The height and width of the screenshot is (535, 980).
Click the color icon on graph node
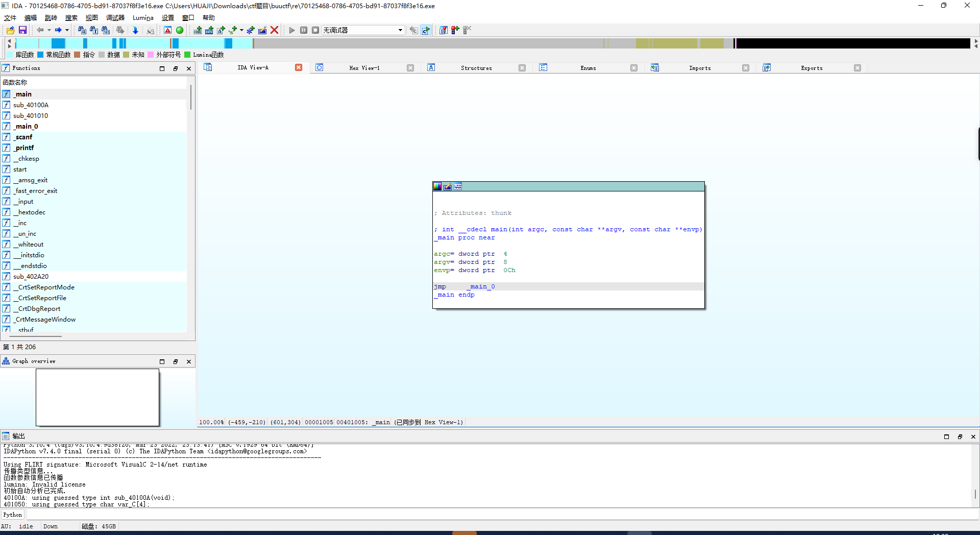pyautogui.click(x=437, y=186)
